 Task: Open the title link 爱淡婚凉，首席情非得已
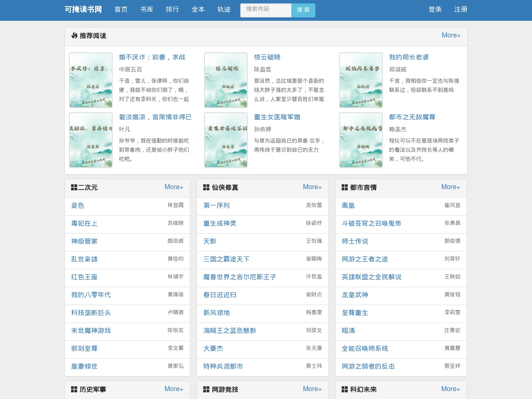tap(155, 117)
